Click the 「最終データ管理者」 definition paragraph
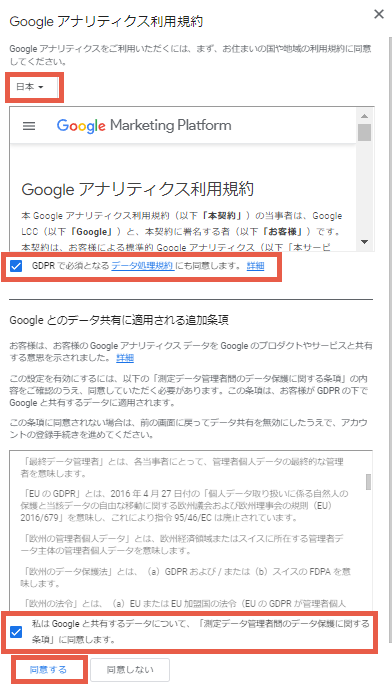Viewport: 392px width, 694px height. pos(182,467)
